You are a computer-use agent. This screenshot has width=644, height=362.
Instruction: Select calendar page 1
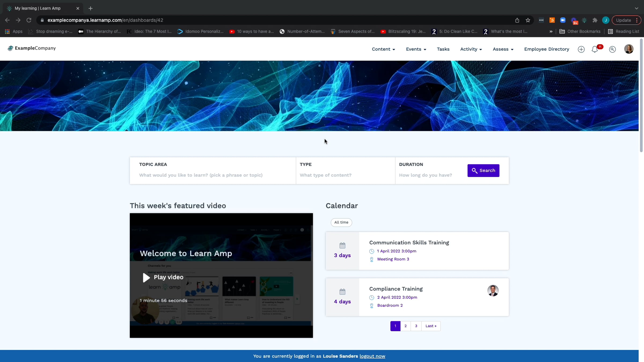[395, 326]
